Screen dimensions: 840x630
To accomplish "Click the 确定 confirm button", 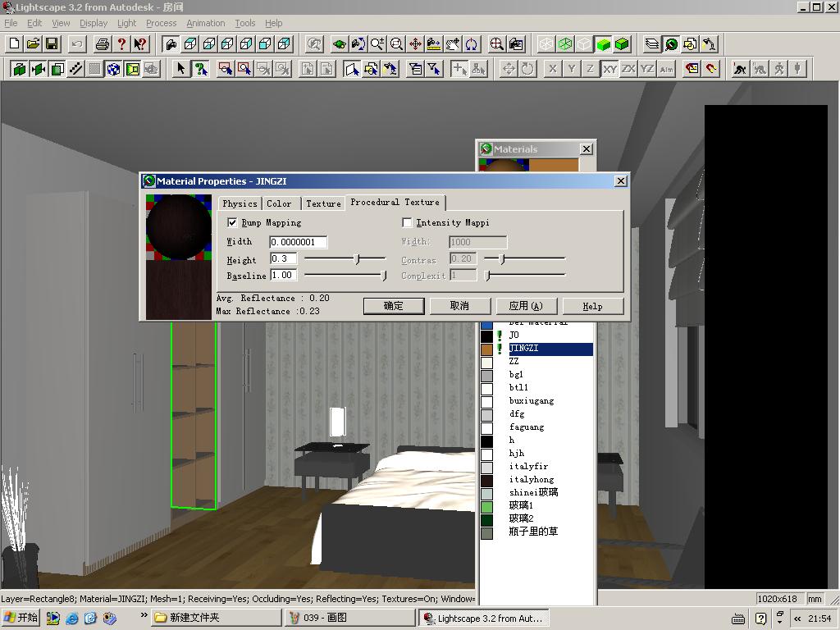I will [394, 306].
